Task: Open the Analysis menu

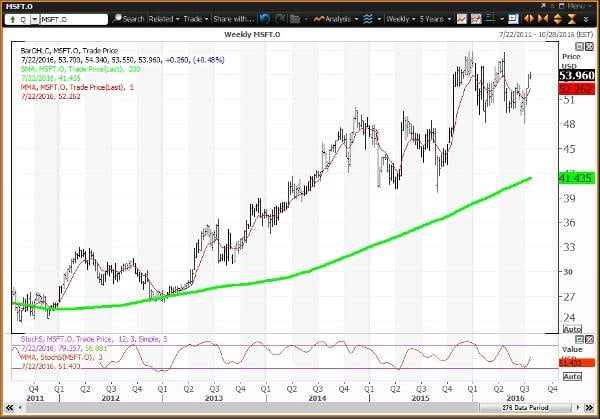Action: 335,18
